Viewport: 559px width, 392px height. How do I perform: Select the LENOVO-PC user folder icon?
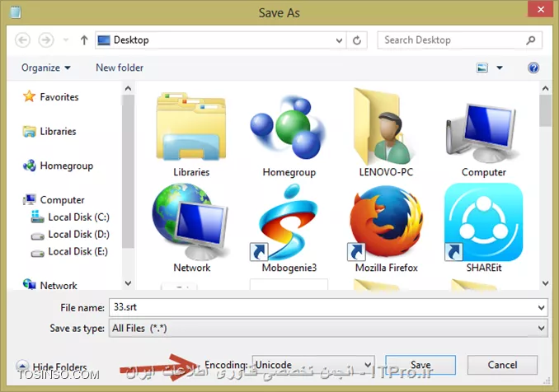click(383, 126)
